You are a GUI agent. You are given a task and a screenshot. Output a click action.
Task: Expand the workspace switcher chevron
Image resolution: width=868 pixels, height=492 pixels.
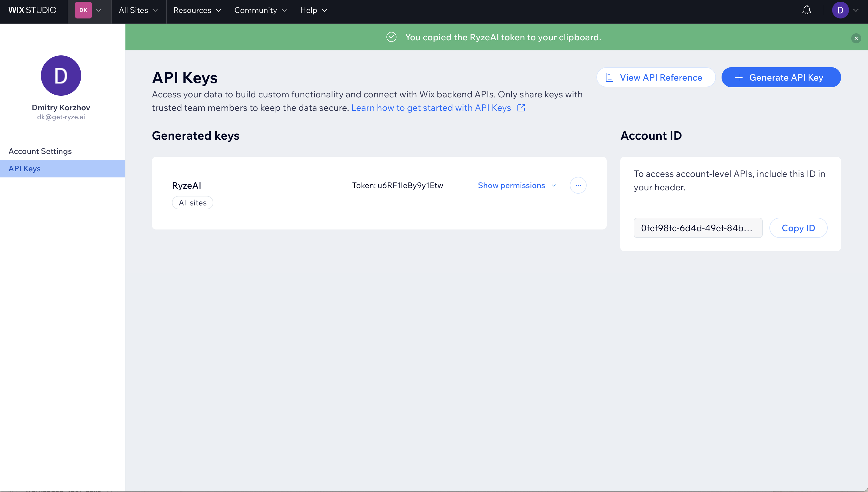99,10
